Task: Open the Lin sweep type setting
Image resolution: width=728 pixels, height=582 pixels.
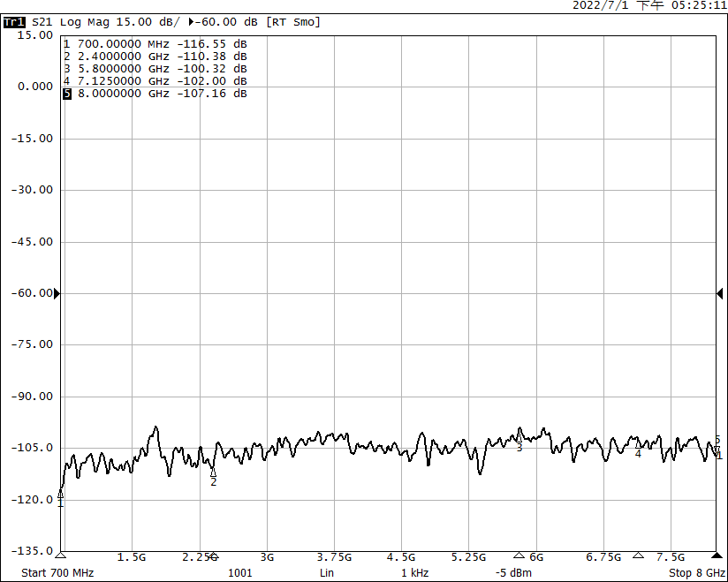Action: click(327, 573)
